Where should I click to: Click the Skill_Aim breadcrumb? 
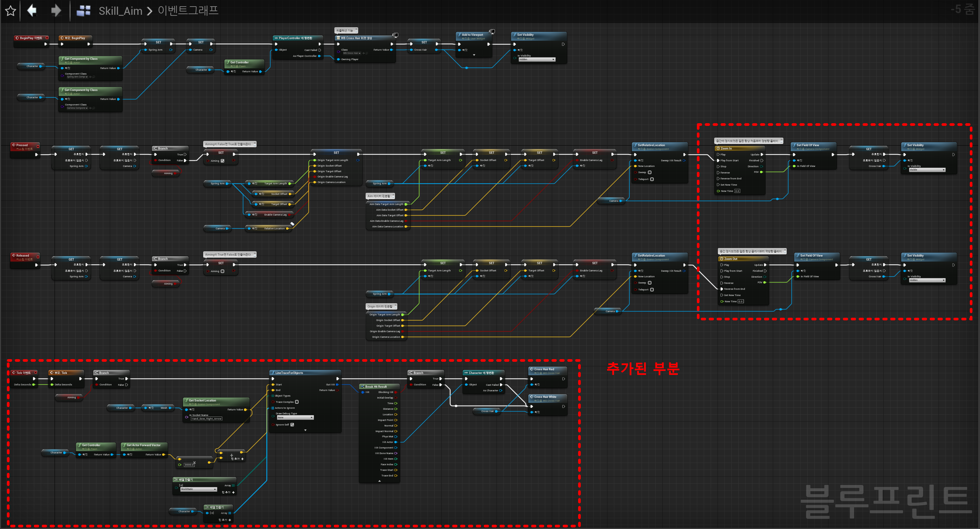tap(120, 11)
